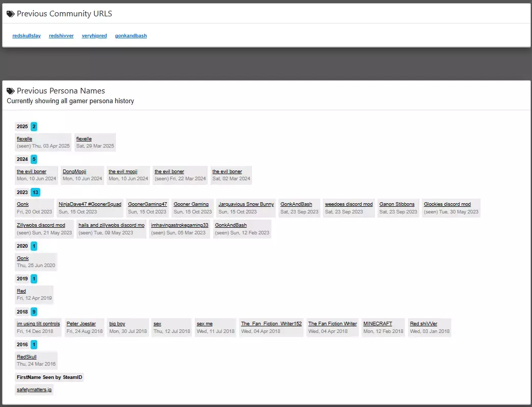The image size is (532, 407).
Task: Click the The Fan Fiction Writer persona name
Action: (x=333, y=324)
